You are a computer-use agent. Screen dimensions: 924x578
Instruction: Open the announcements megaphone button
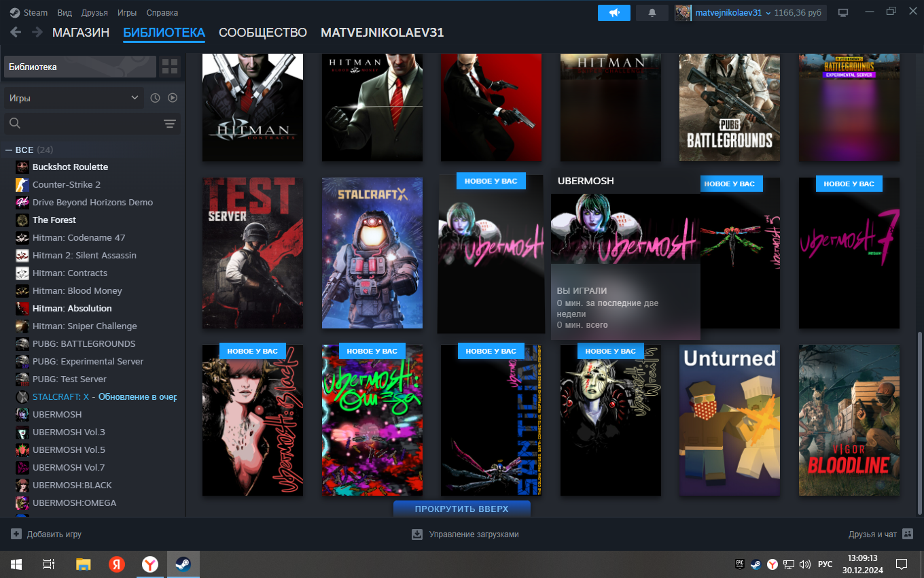(x=614, y=13)
